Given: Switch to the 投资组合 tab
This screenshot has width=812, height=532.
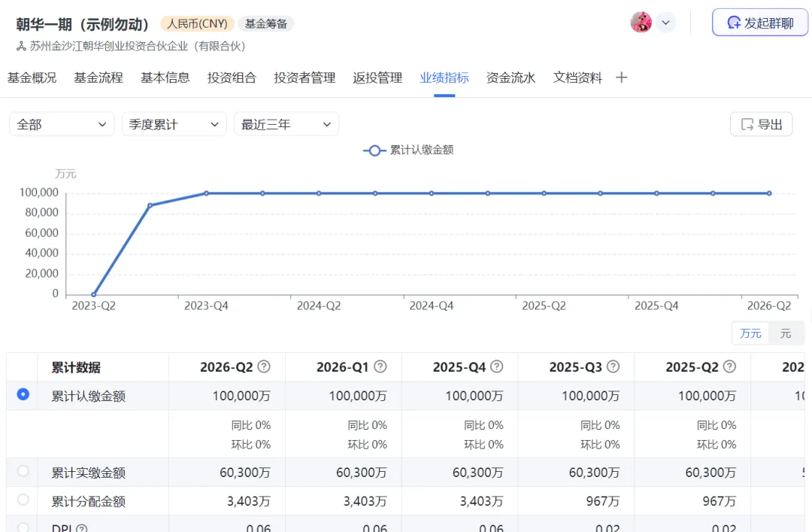Looking at the screenshot, I should (232, 77).
